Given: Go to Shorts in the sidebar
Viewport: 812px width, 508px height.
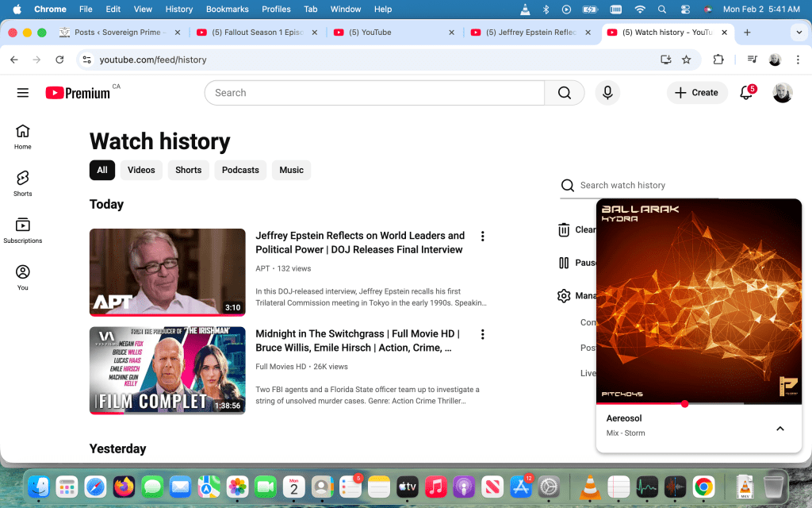Looking at the screenshot, I should pos(22,182).
